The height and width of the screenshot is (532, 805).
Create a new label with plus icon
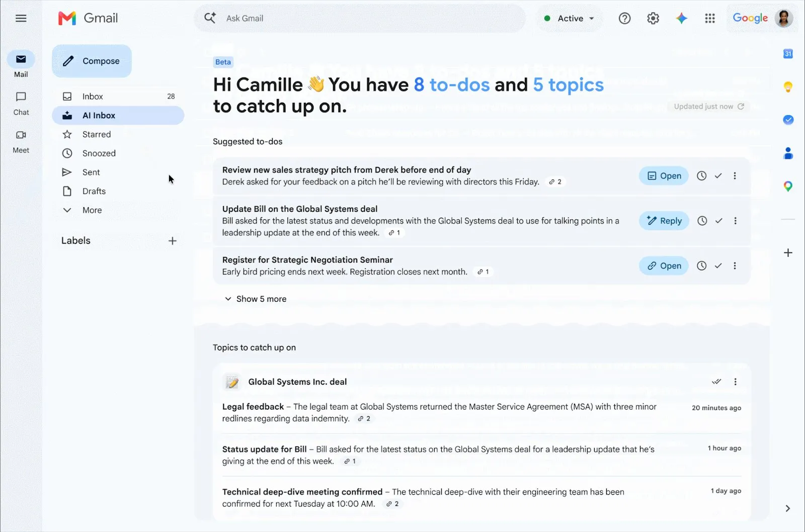tap(172, 241)
